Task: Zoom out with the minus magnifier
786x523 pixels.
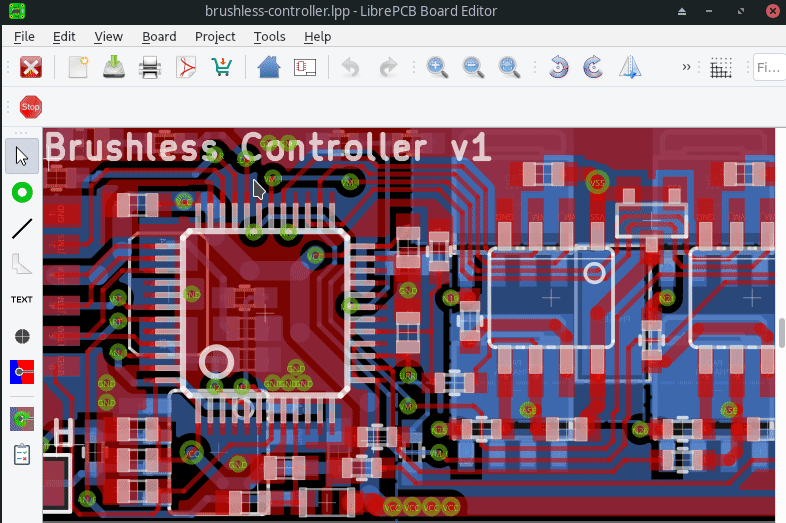Action: pyautogui.click(x=473, y=67)
